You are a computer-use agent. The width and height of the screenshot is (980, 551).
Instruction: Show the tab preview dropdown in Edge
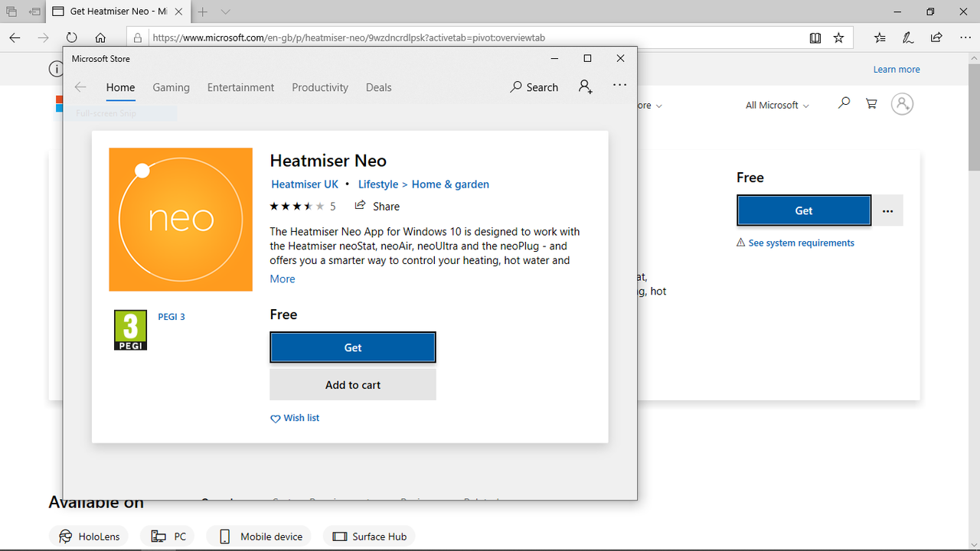coord(225,11)
